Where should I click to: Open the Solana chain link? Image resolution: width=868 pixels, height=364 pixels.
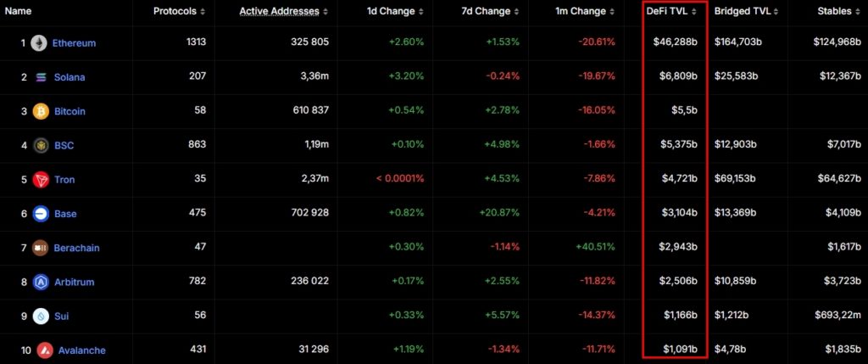pos(69,77)
